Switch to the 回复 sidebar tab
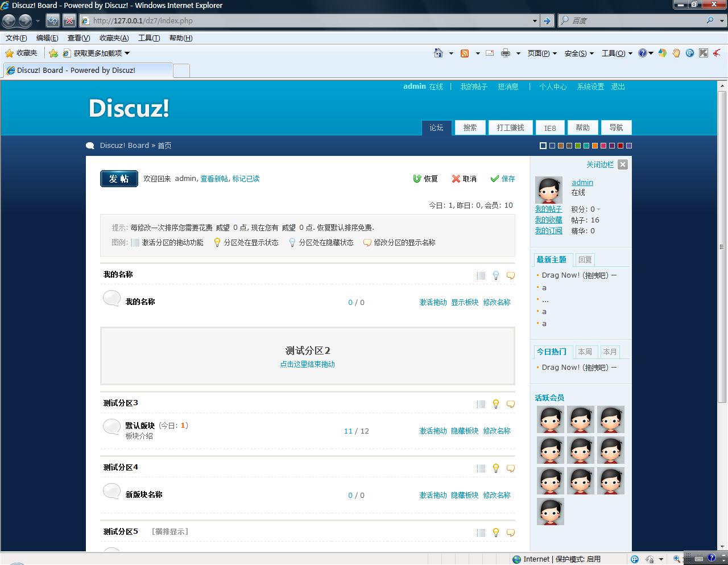Viewport: 728px width, 565px height. (x=585, y=259)
